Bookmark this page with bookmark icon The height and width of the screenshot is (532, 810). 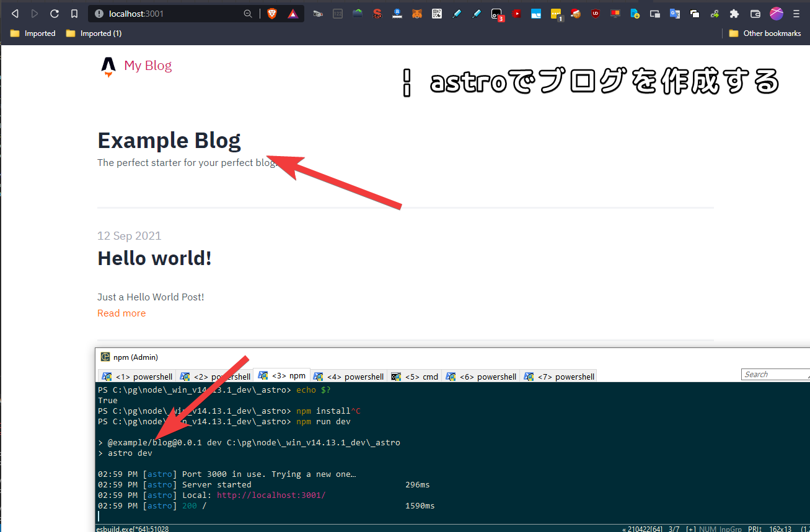(x=74, y=14)
